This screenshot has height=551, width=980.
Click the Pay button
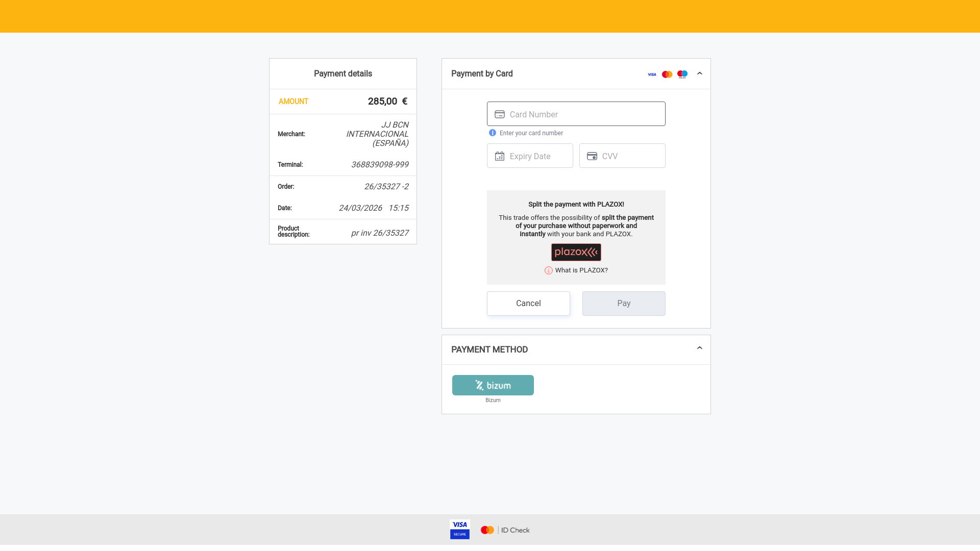624,304
